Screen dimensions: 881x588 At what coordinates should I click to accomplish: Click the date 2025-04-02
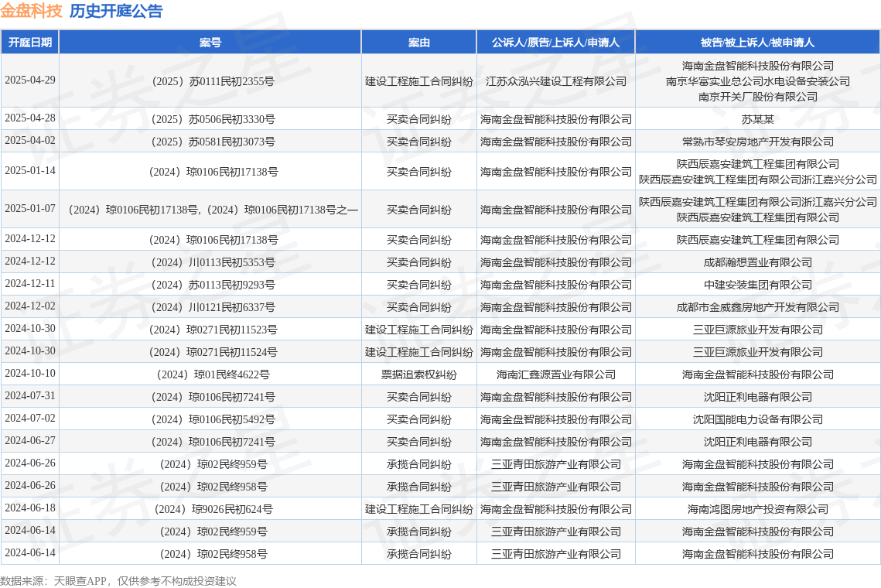tap(30, 140)
